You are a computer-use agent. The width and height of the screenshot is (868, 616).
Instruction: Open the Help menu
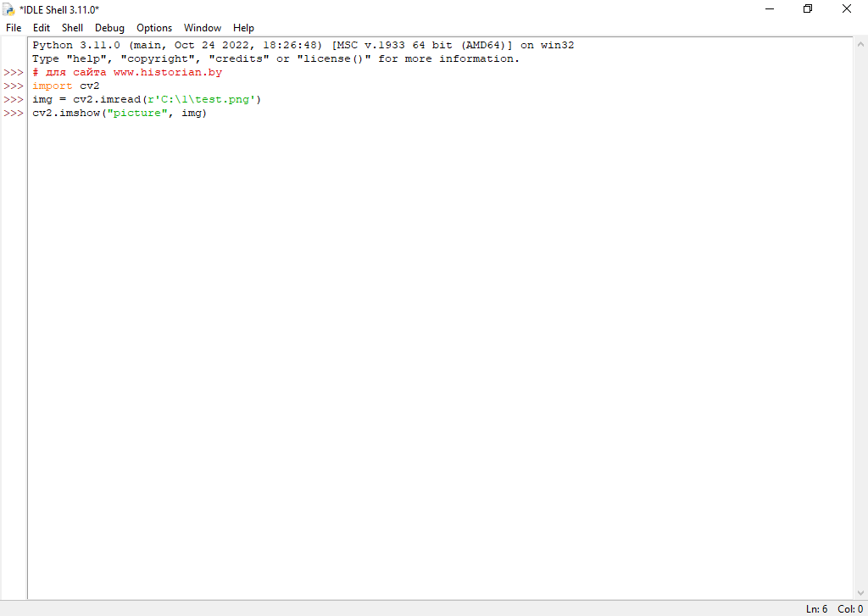[243, 28]
